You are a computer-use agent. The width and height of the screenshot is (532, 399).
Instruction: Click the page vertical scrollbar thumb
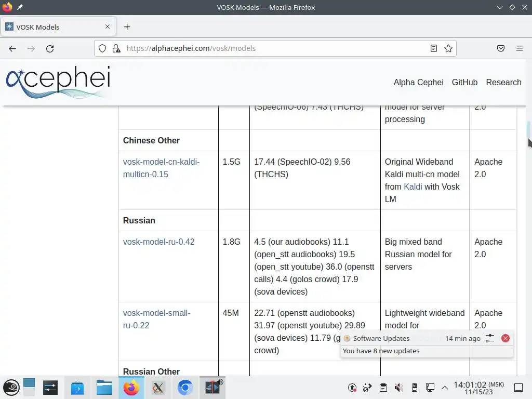(528, 129)
